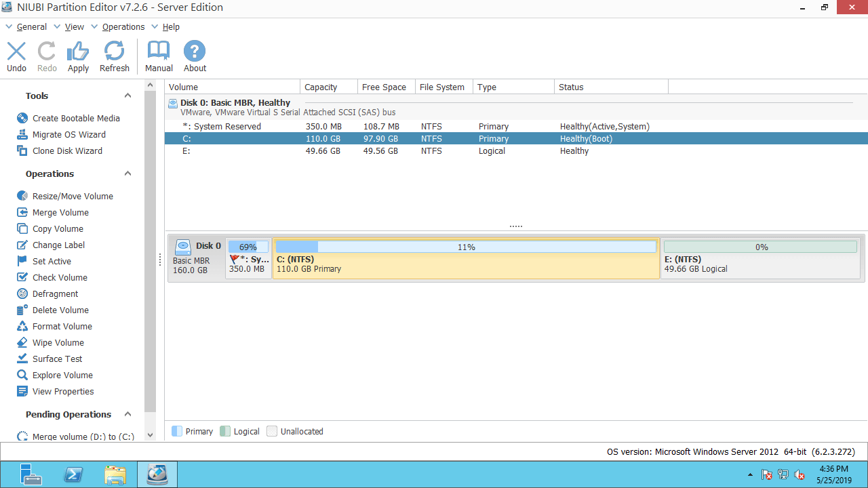Viewport: 868px width, 488px height.
Task: Collapse the Operations section chevron
Action: tap(127, 174)
